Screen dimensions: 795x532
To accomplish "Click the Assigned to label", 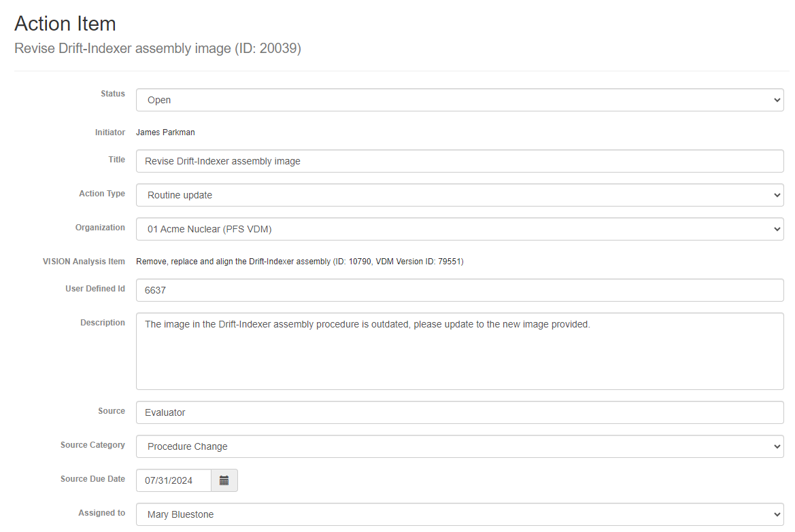I will [101, 513].
